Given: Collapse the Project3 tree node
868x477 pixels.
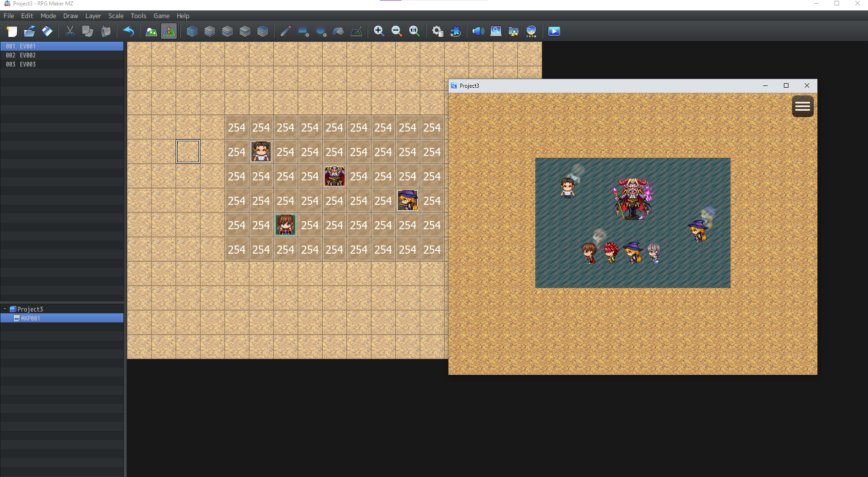Looking at the screenshot, I should 5,309.
